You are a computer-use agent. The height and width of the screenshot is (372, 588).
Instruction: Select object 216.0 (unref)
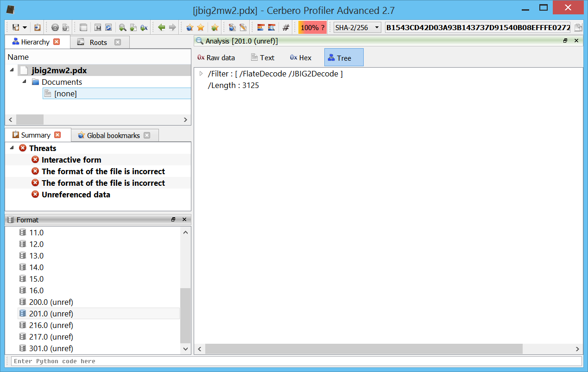[51, 325]
